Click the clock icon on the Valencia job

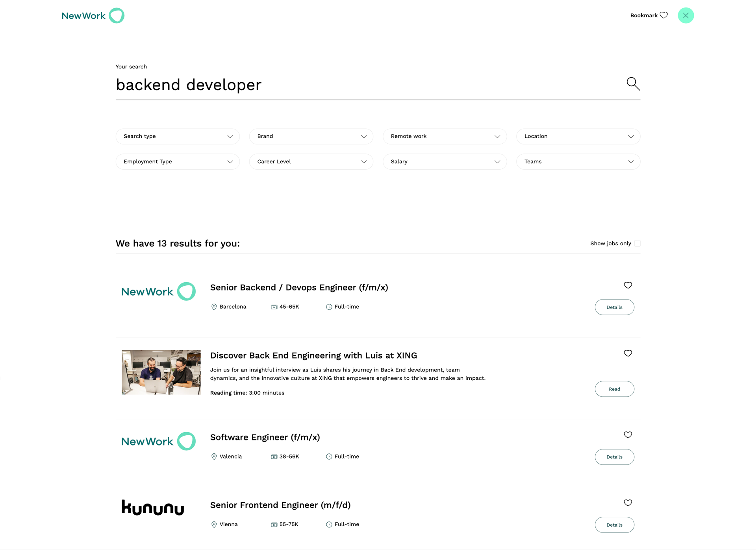[x=329, y=457]
